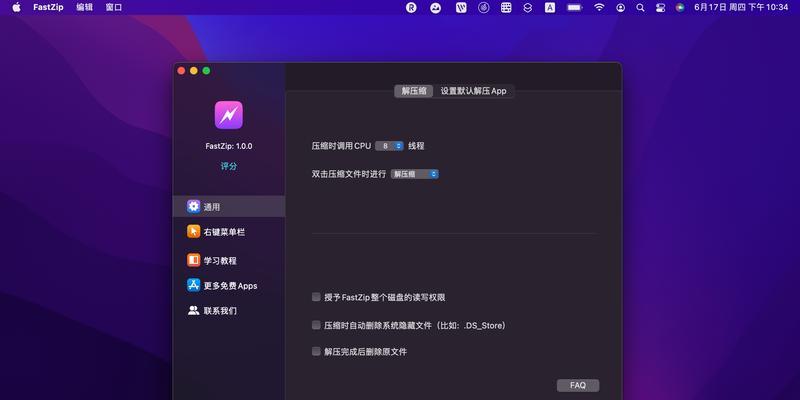Open the FastZip menu in the menu bar
This screenshot has height=400, width=800.
[x=48, y=7]
